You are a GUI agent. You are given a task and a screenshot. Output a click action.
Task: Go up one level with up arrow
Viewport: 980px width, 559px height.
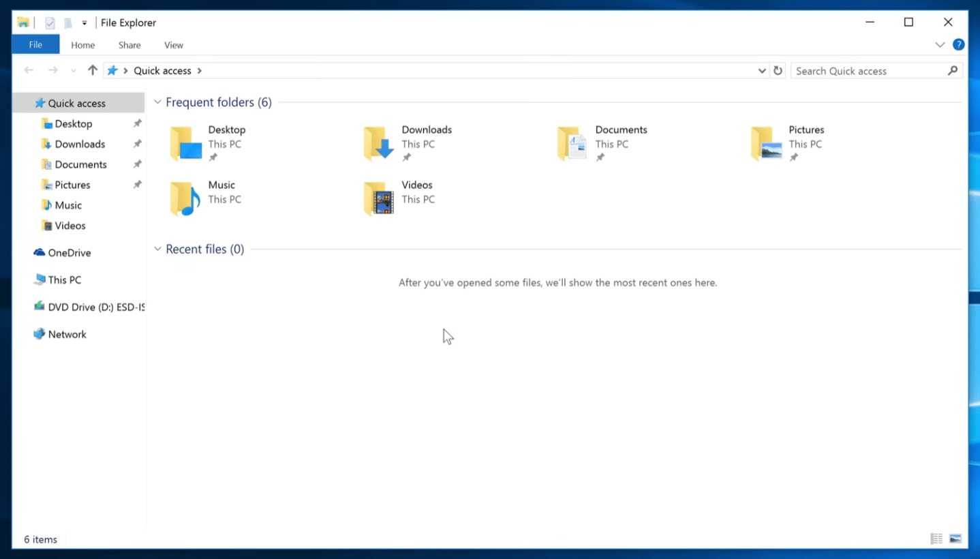(93, 70)
